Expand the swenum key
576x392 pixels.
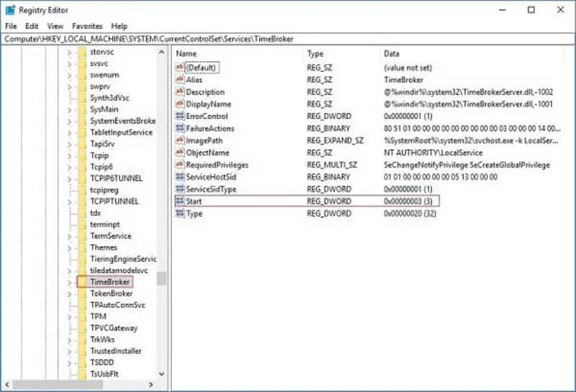[69, 76]
